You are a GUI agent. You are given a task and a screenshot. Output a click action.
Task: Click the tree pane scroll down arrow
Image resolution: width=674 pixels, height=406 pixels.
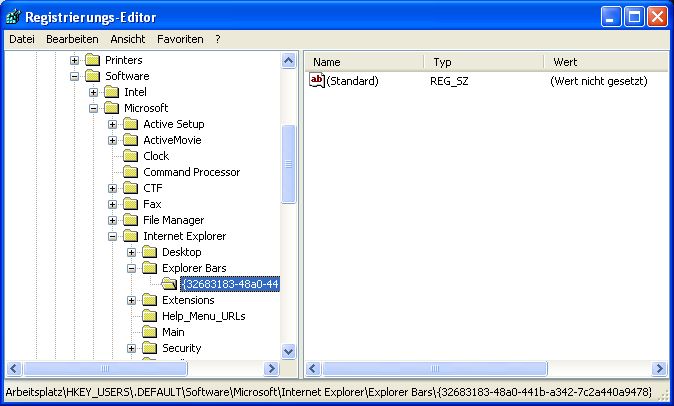tap(288, 352)
